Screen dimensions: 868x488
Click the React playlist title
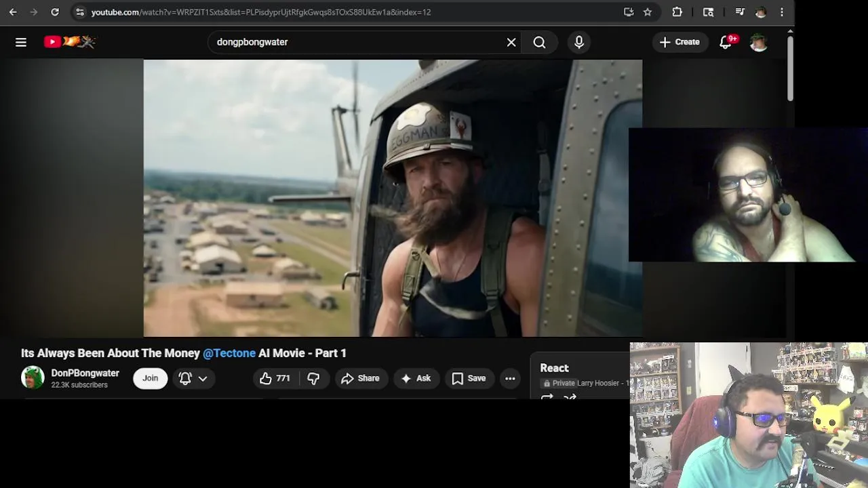[x=554, y=368]
